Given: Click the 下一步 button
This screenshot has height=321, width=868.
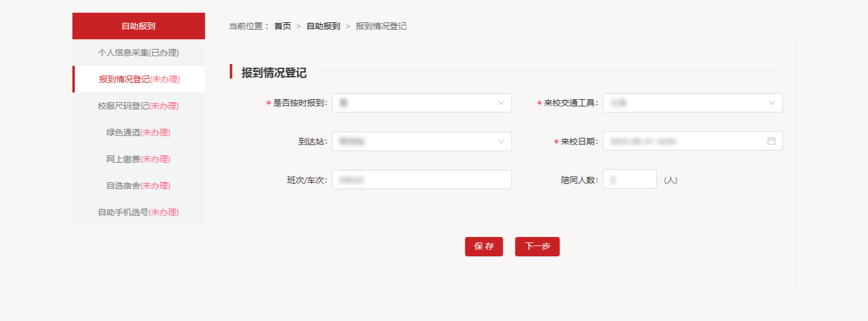Looking at the screenshot, I should (537, 247).
